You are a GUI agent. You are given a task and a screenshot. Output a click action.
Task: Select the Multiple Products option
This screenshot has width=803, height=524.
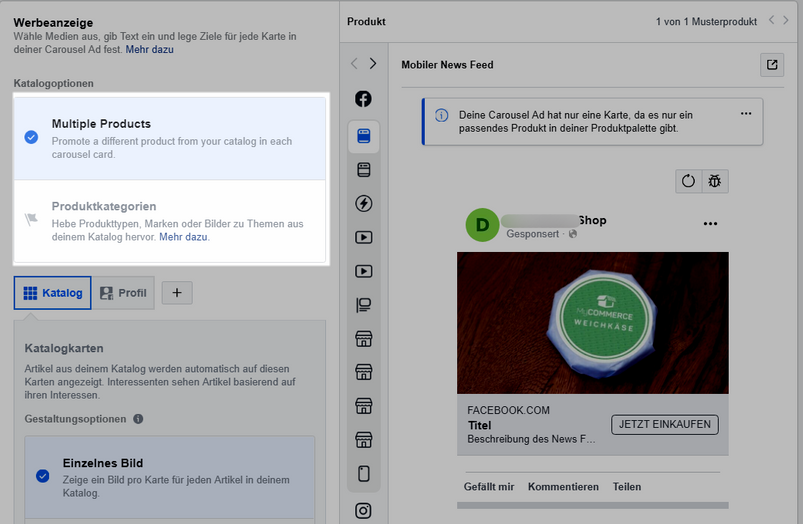click(170, 138)
